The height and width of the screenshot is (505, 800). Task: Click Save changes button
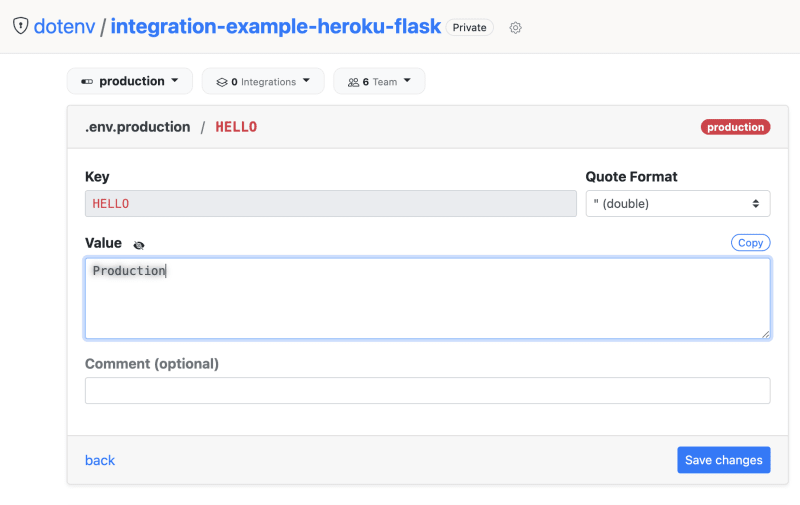click(x=723, y=460)
